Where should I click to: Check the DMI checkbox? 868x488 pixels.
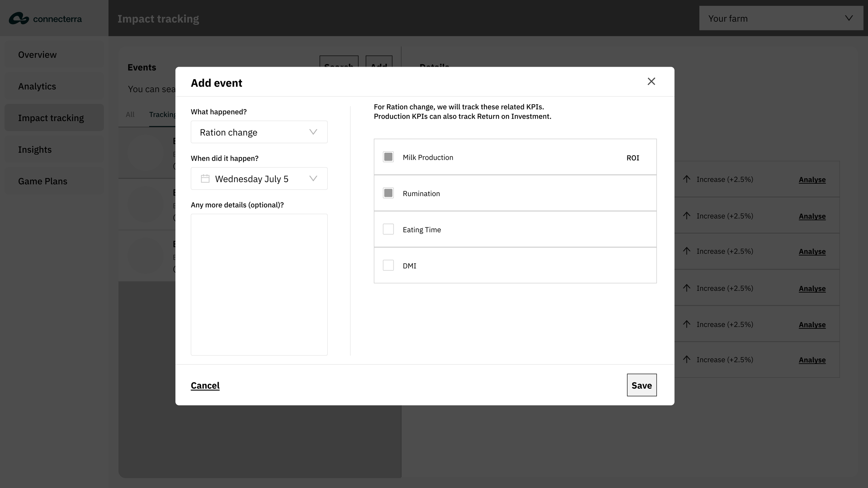pyautogui.click(x=388, y=266)
